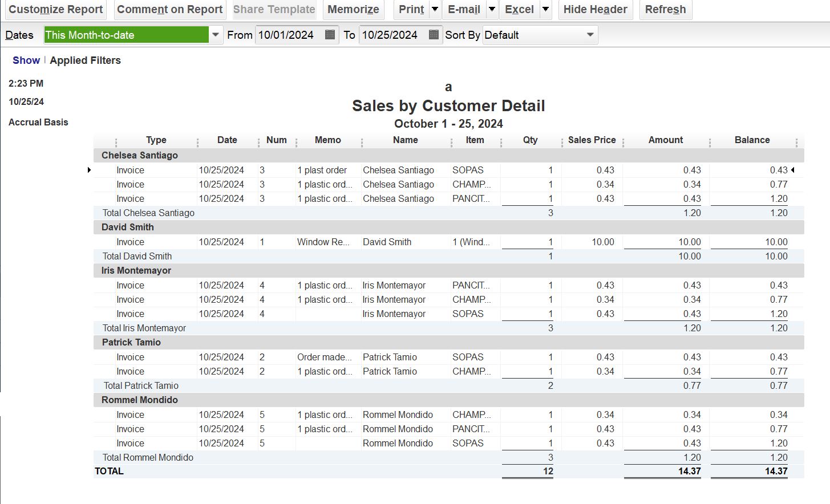This screenshot has height=504, width=830.
Task: Click the Date column header
Action: point(227,140)
